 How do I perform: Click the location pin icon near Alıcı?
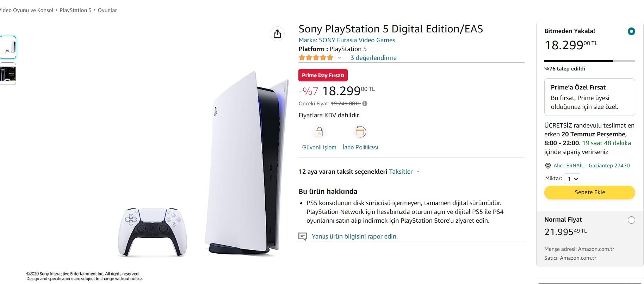tap(548, 166)
